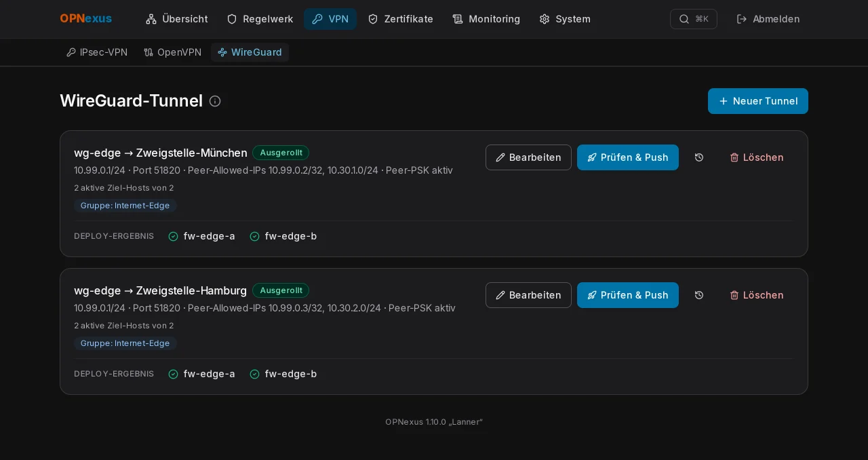Switch to the IPsec-VPN tab
This screenshot has height=460, width=868.
(x=97, y=52)
